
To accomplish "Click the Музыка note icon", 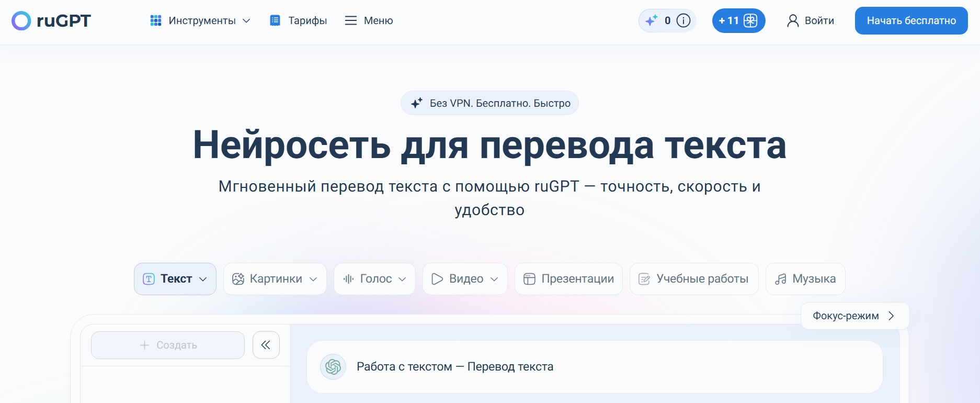I will [781, 279].
